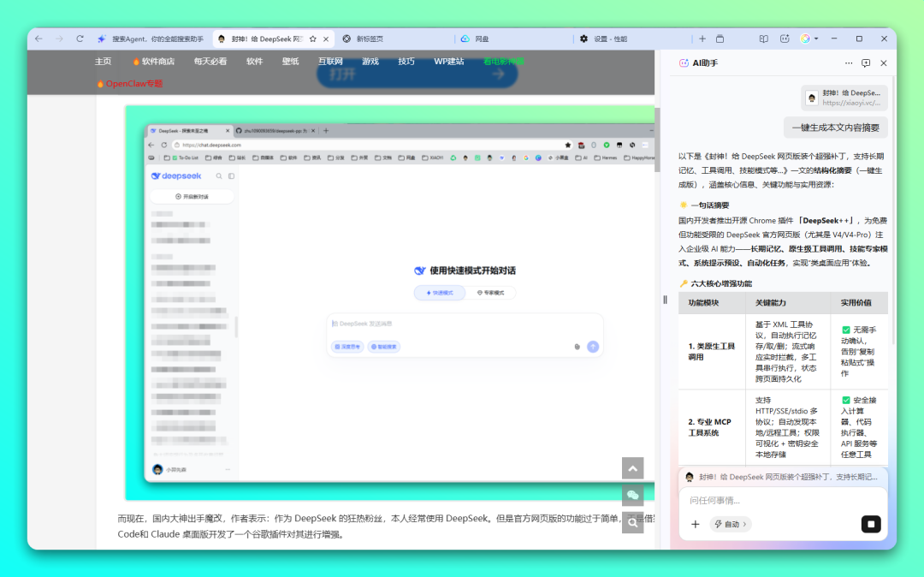Focus the 问任何事情... chat input

click(783, 501)
